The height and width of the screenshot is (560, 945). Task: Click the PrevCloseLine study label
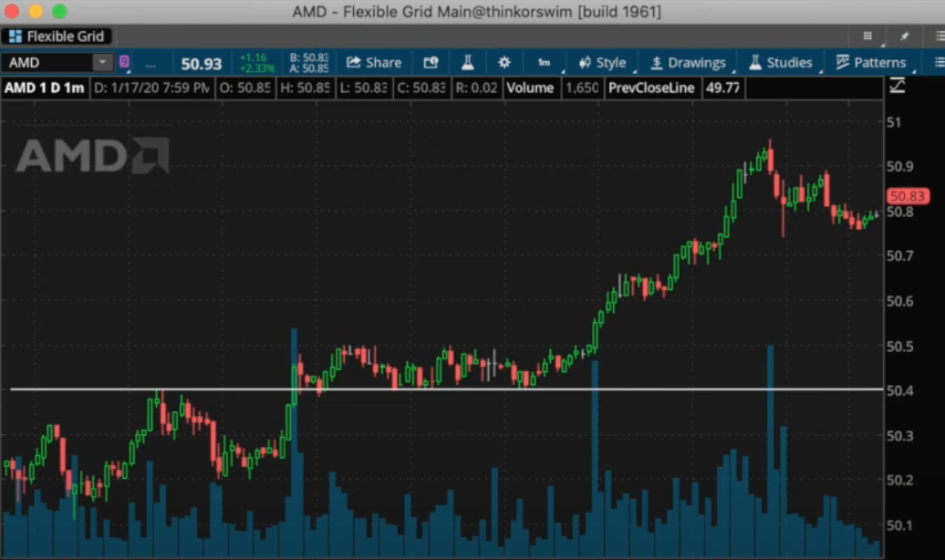tap(651, 88)
